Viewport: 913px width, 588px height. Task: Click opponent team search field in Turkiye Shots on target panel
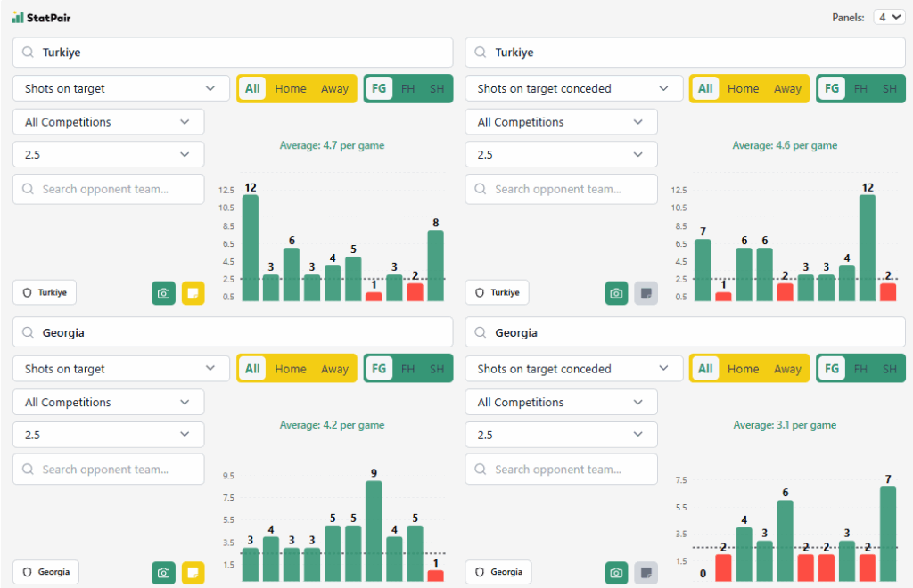click(108, 189)
